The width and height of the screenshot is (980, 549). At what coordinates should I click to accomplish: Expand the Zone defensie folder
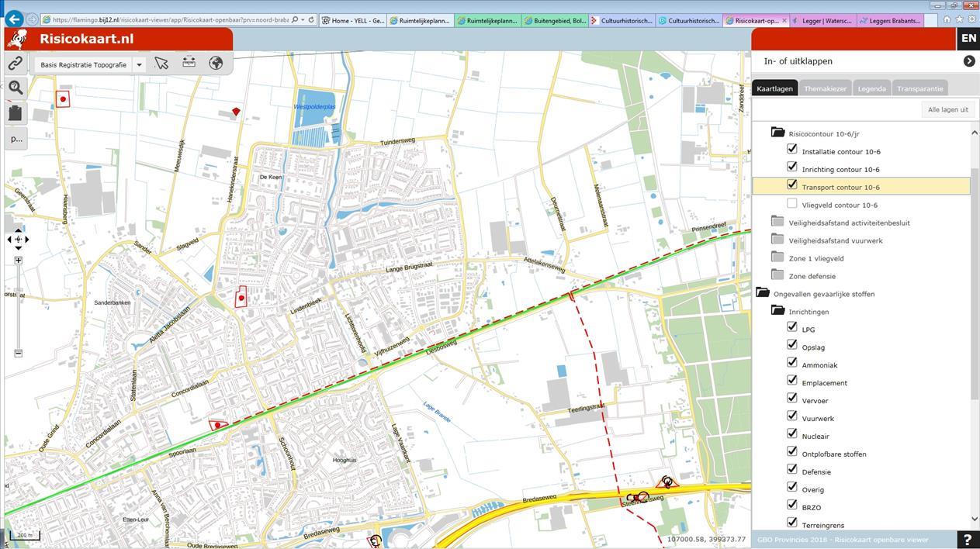(x=778, y=275)
